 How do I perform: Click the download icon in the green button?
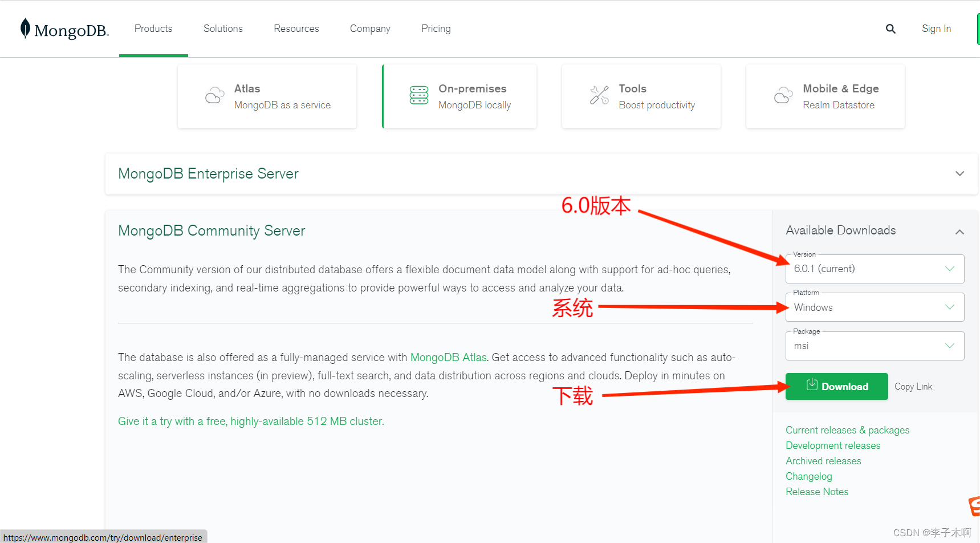coord(812,385)
